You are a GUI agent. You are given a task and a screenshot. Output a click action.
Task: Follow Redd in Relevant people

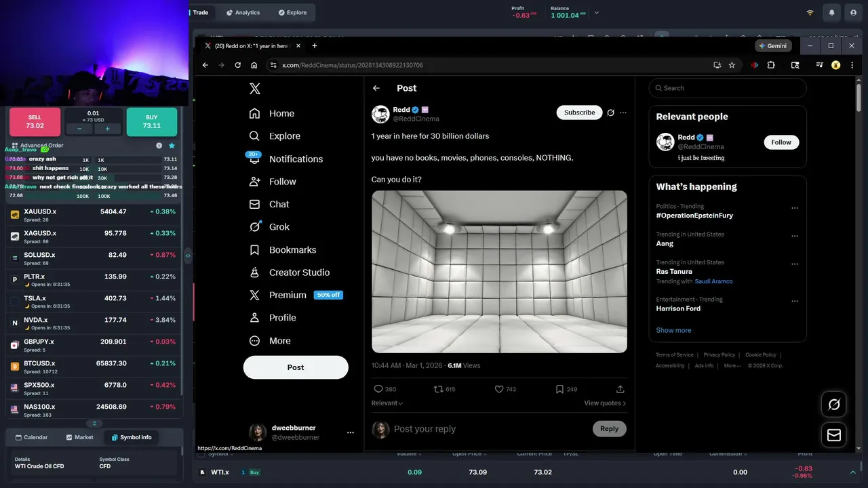tap(781, 142)
